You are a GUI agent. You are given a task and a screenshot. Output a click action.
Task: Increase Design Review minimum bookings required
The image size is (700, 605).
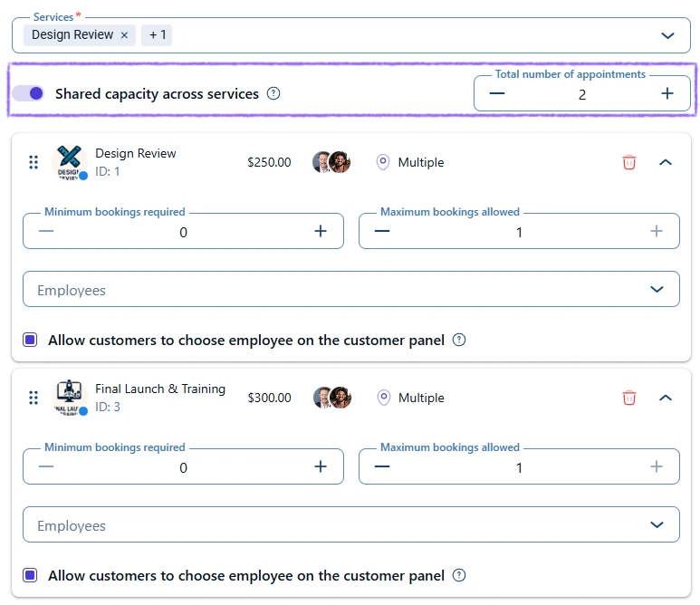coord(320,232)
